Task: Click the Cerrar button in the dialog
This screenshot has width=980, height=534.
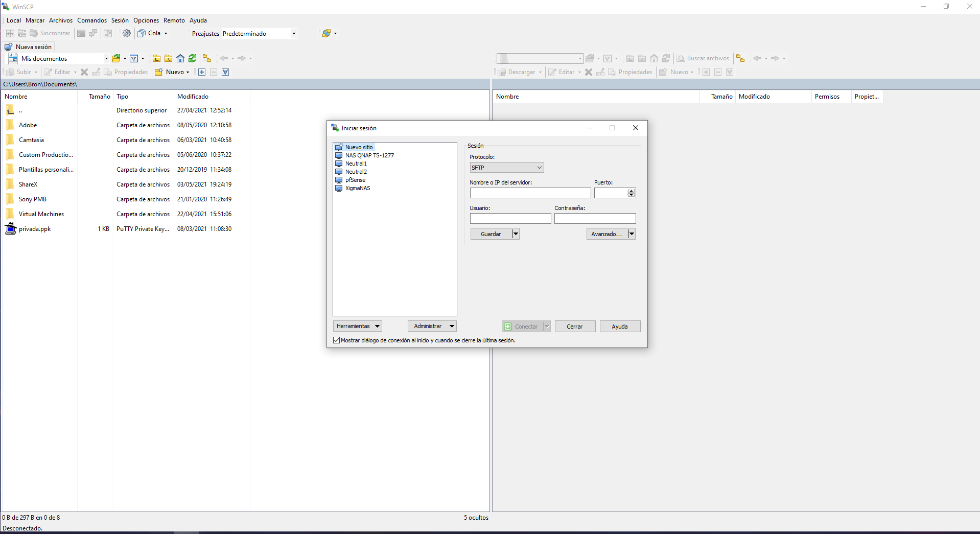Action: [574, 327]
